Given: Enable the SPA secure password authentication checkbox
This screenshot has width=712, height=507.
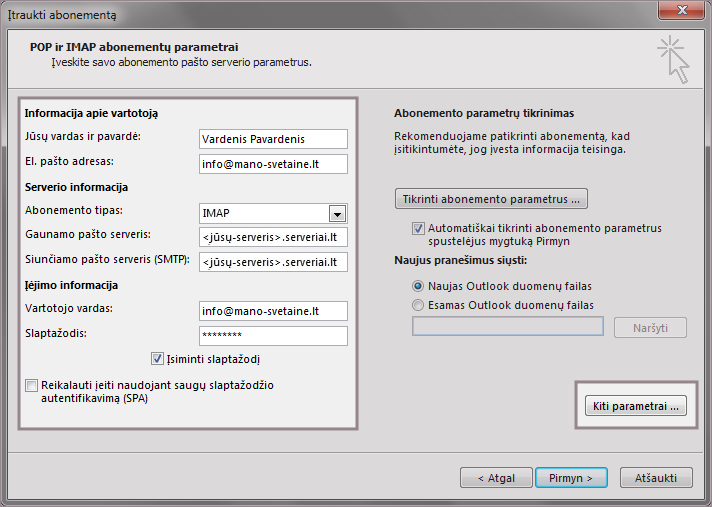Looking at the screenshot, I should [32, 385].
